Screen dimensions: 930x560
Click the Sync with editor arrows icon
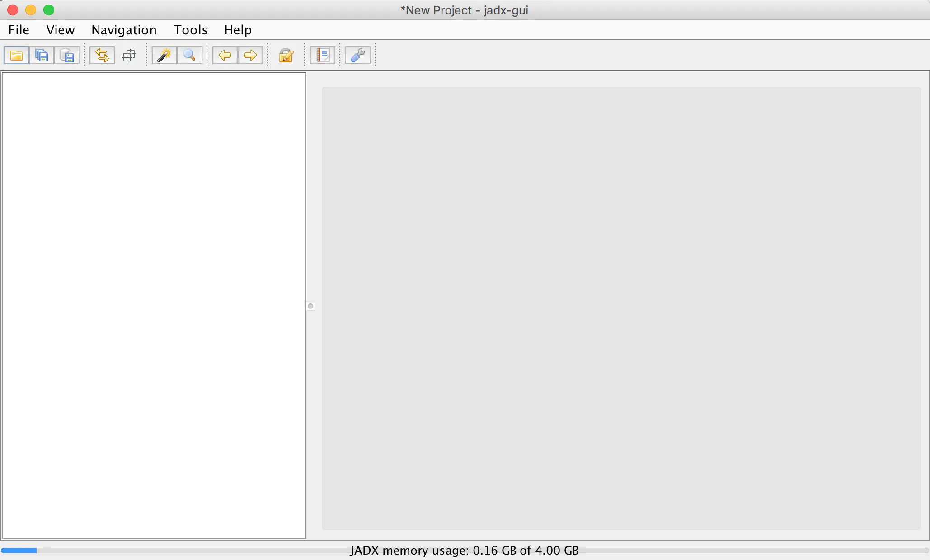[102, 55]
